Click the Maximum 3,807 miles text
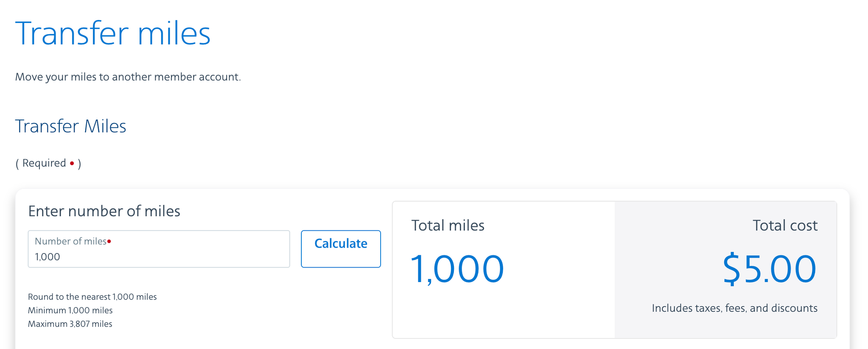The image size is (868, 349). tap(70, 324)
